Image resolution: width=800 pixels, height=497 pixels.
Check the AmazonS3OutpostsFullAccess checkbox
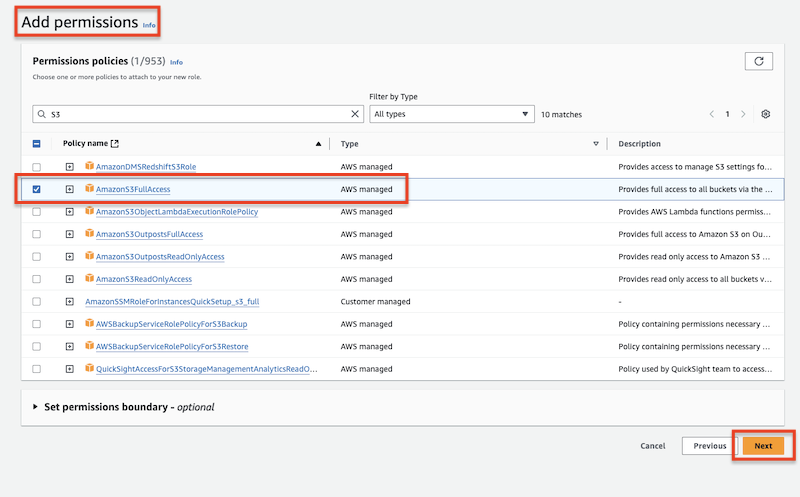(x=36, y=234)
